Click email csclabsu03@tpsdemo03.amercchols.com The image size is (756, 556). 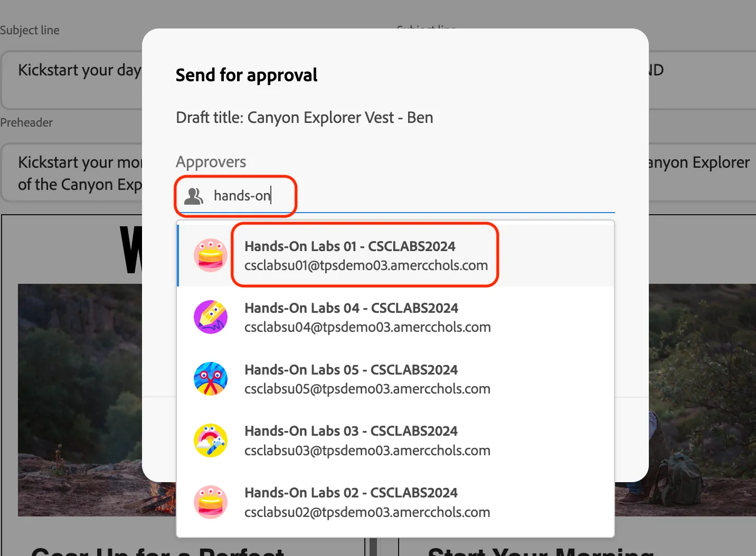pos(367,450)
